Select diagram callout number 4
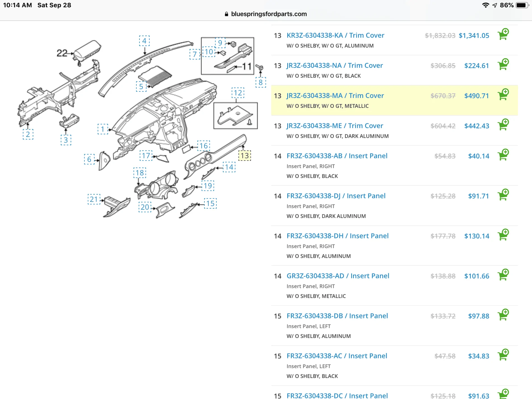 [144, 41]
